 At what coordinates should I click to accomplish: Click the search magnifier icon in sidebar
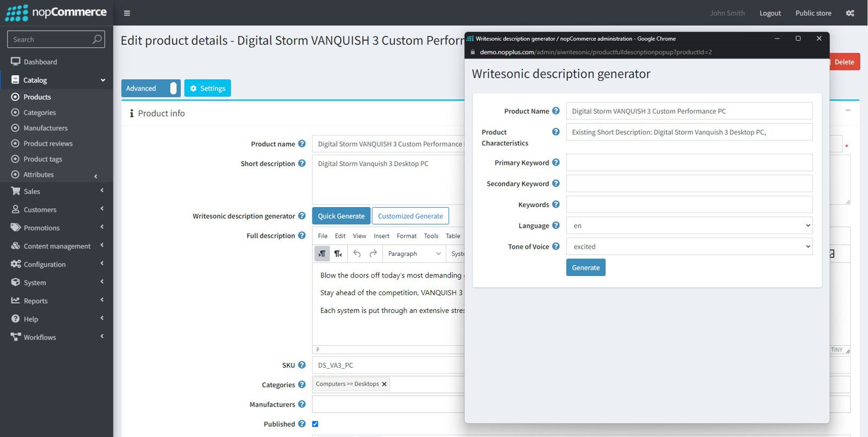coord(97,39)
